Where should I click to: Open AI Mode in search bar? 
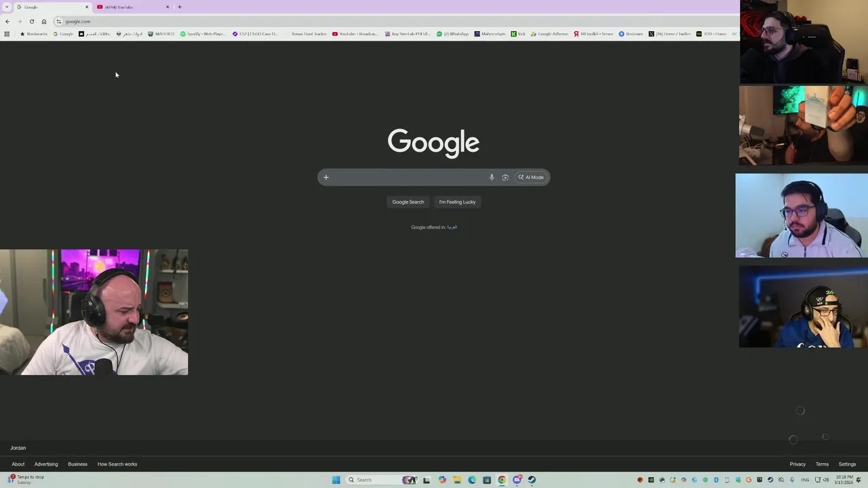531,178
